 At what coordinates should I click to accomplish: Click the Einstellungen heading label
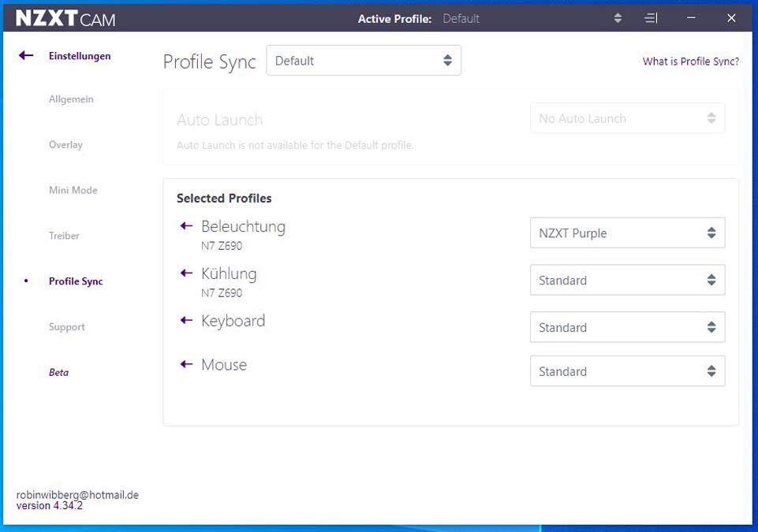(80, 56)
